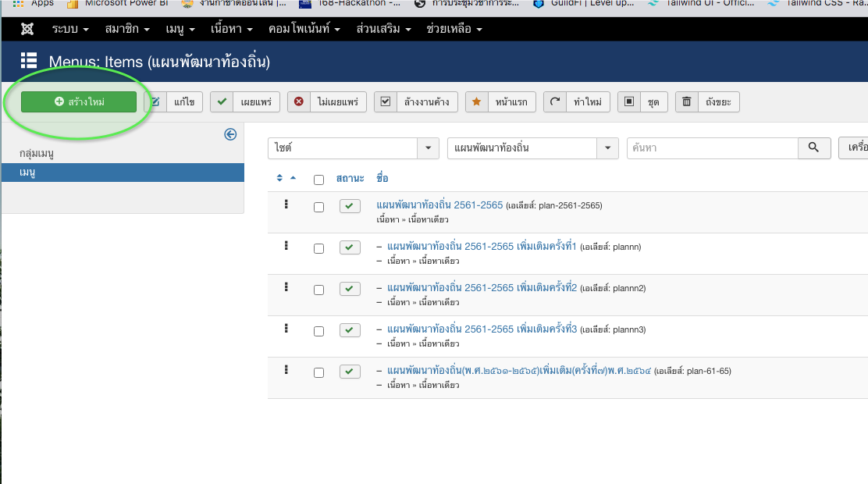
Task: Open the ไซต์ client dropdown
Action: click(353, 148)
